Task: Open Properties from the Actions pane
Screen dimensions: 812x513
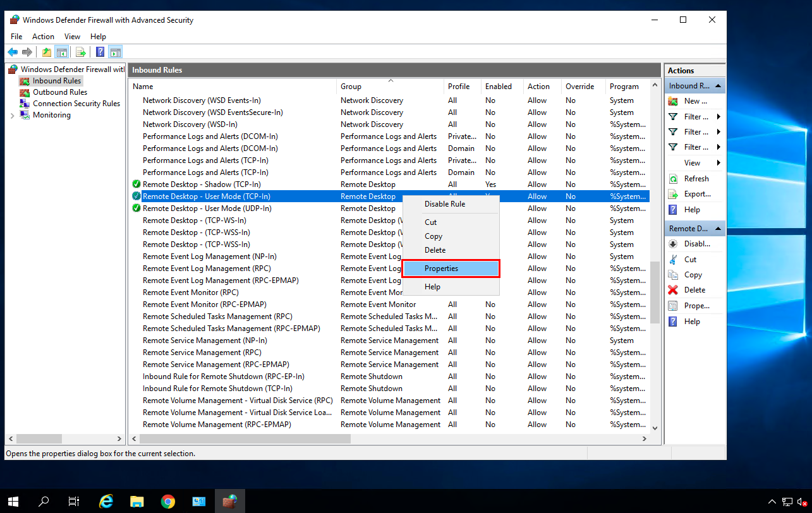Action: pyautogui.click(x=695, y=306)
